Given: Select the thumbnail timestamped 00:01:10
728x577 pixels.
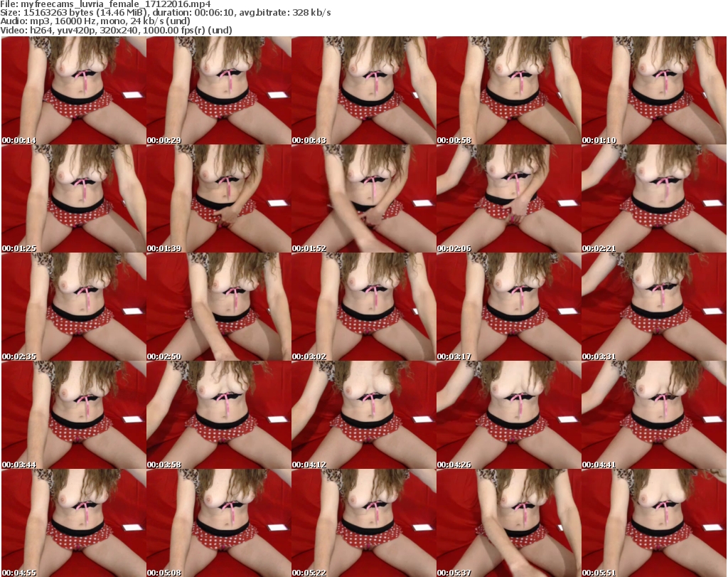Looking at the screenshot, I should pyautogui.click(x=653, y=90).
